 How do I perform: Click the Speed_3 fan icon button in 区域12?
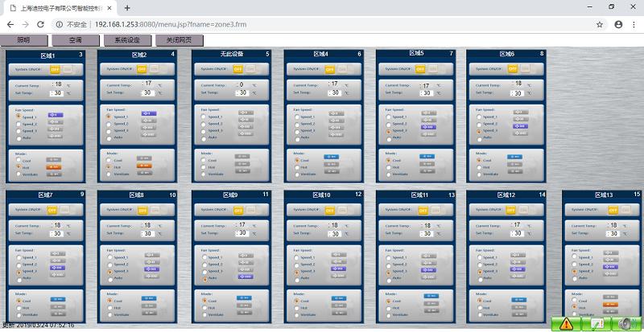tap(519, 271)
